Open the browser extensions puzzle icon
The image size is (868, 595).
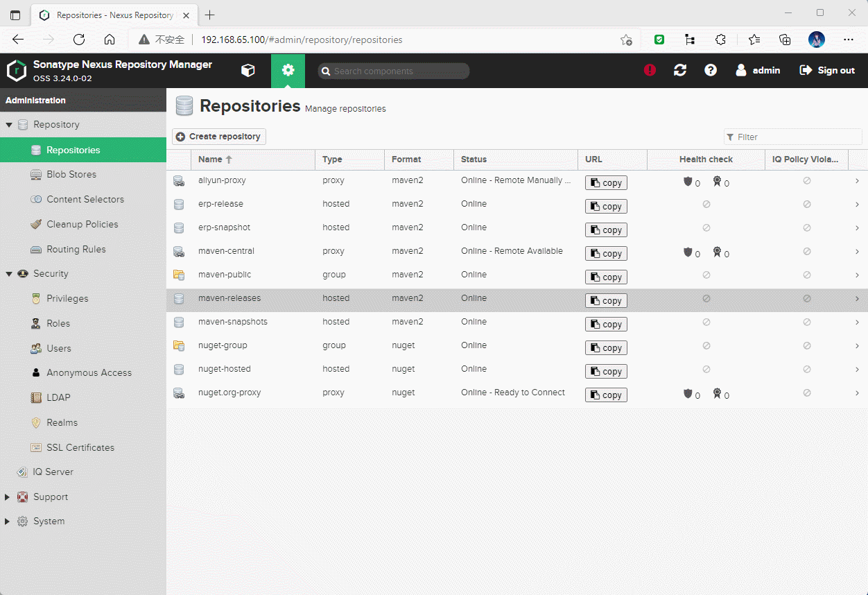click(x=720, y=40)
